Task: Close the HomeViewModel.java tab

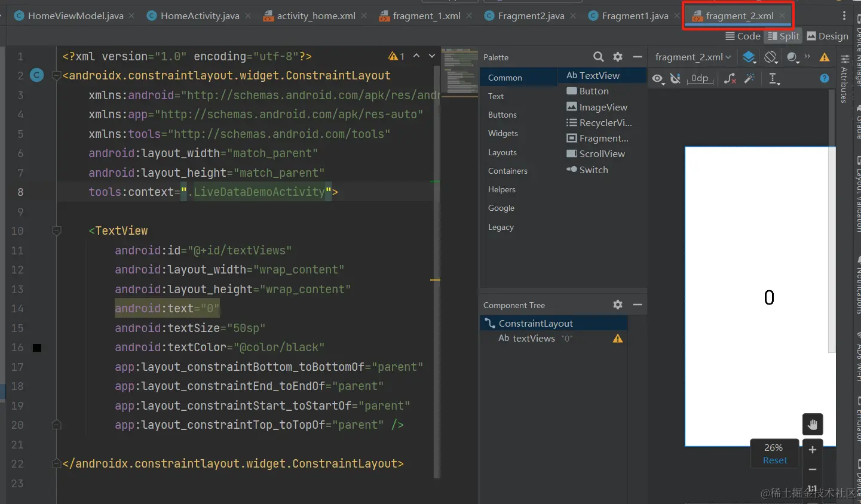Action: [131, 16]
